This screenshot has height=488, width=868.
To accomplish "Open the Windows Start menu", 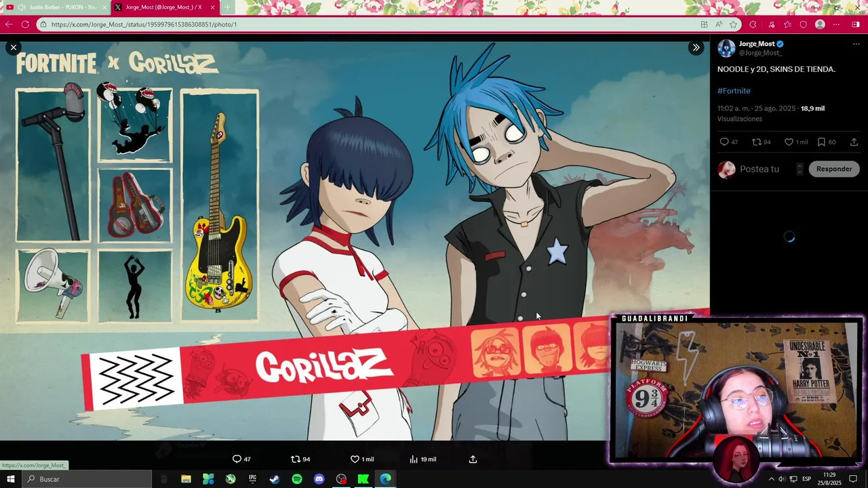I will click(x=10, y=479).
